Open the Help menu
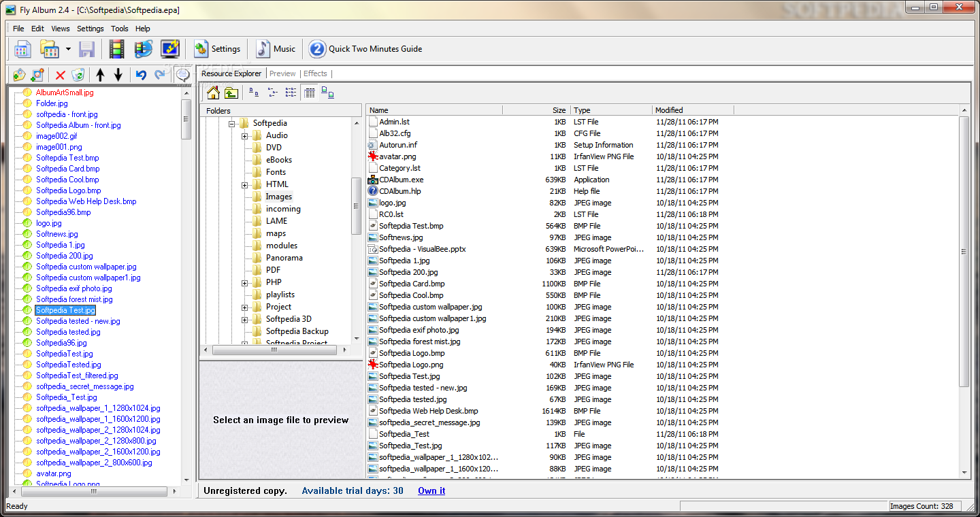This screenshot has width=980, height=517. 143,29
